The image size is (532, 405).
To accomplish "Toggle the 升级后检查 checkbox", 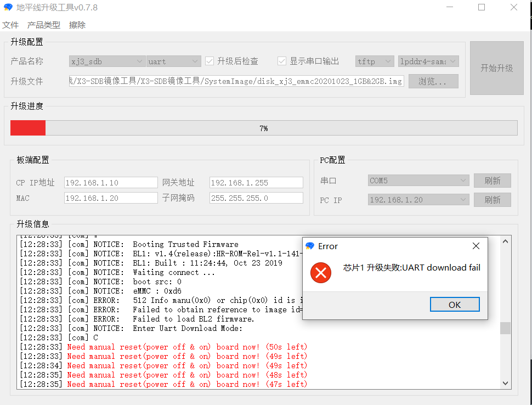I will pos(209,61).
